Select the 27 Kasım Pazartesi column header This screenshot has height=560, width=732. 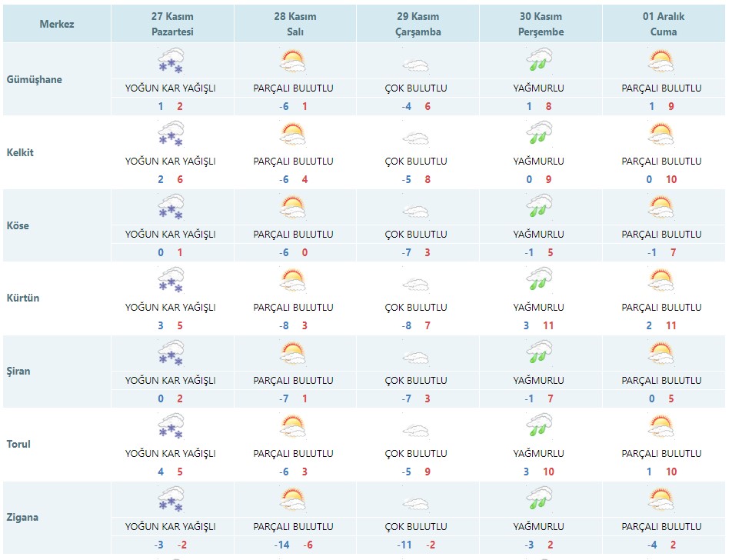171,24
